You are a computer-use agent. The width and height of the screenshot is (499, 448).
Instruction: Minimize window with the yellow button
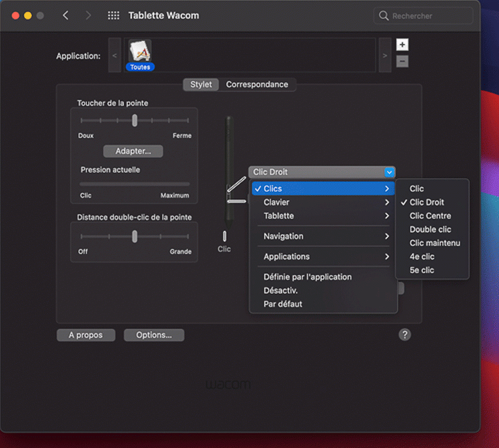tap(28, 15)
